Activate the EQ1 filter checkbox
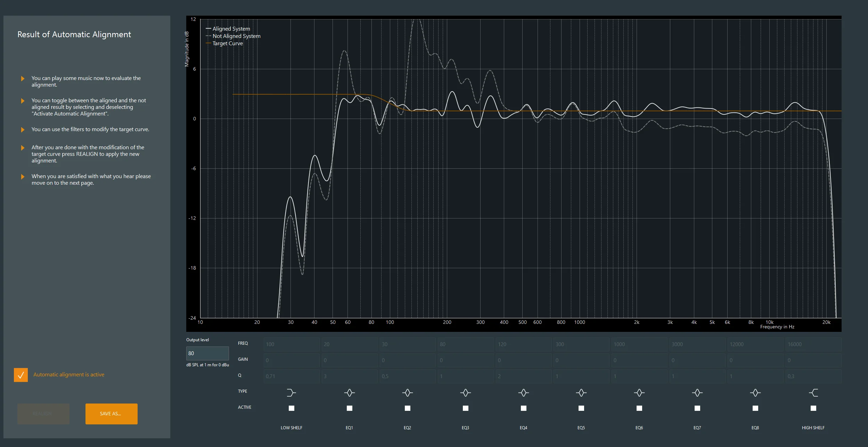The image size is (868, 447). (350, 408)
